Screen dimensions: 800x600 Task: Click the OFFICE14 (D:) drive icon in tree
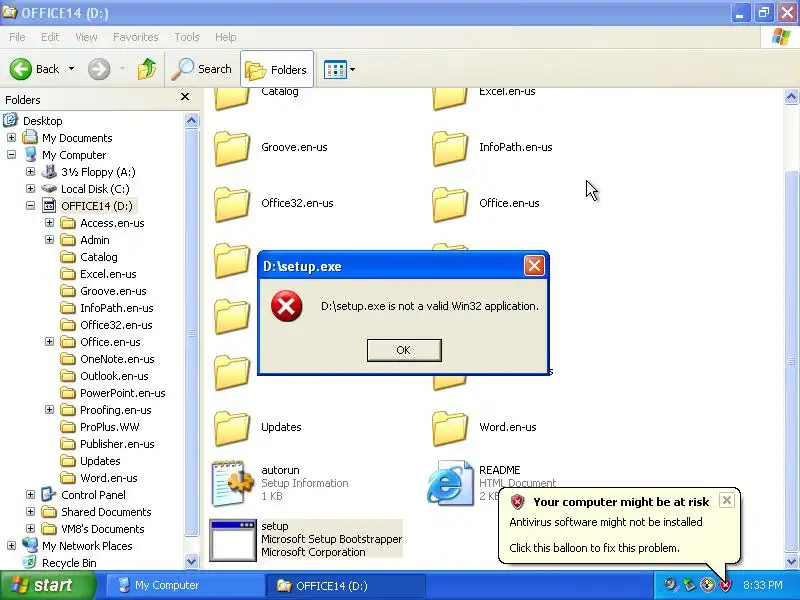click(x=49, y=206)
